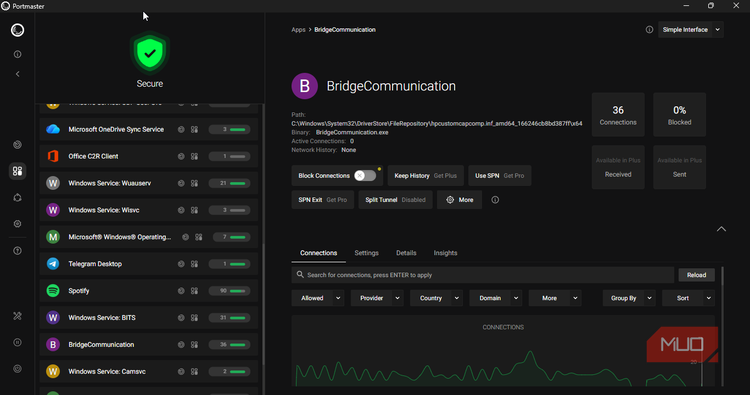Select Telegram Desktop in the app list
Viewport: 750px width, 395px height.
149,264
